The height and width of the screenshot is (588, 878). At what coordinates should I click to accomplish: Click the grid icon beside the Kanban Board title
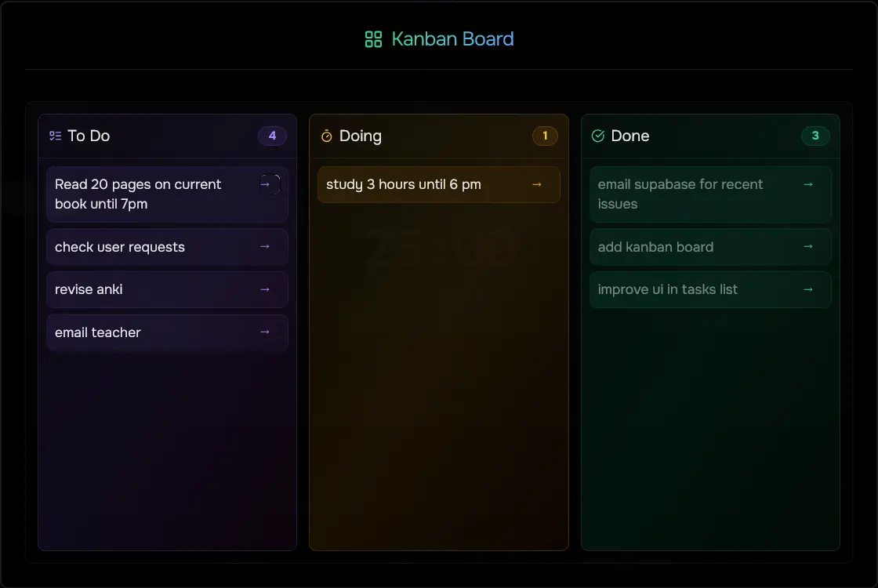(x=372, y=38)
